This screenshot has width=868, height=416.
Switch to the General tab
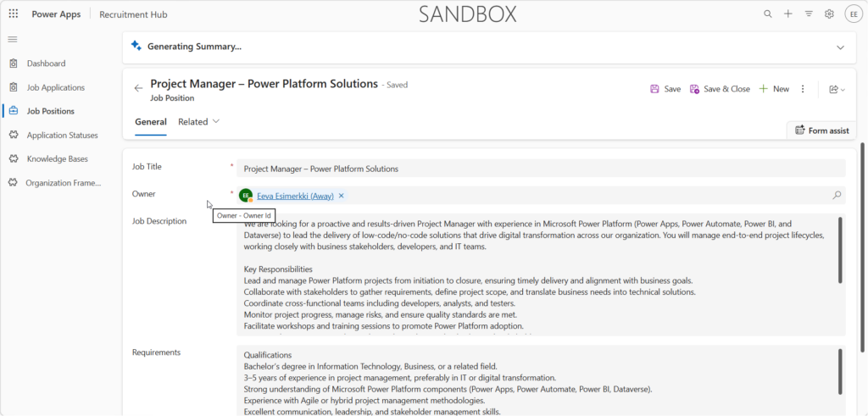click(151, 122)
